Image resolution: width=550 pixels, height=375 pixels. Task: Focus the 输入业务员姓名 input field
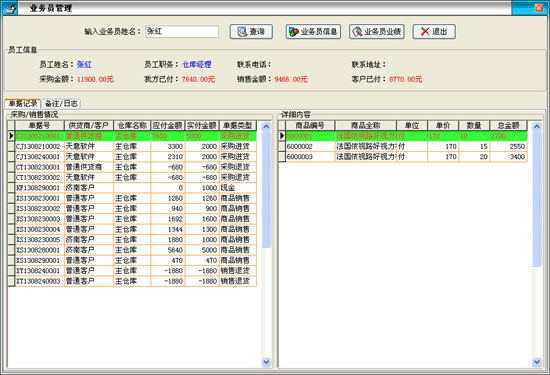point(182,31)
